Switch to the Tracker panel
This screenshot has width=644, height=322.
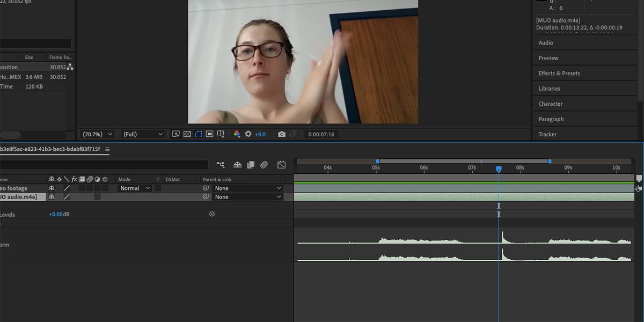547,134
